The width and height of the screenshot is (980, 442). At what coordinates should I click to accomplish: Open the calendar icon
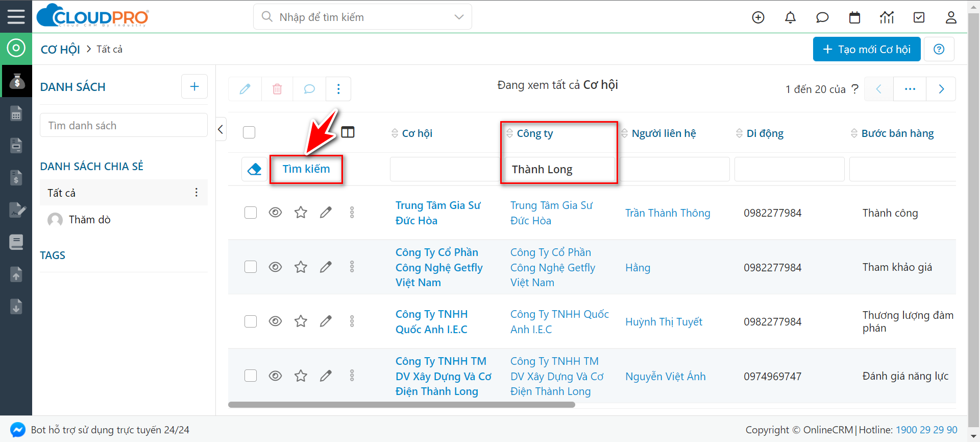tap(854, 17)
